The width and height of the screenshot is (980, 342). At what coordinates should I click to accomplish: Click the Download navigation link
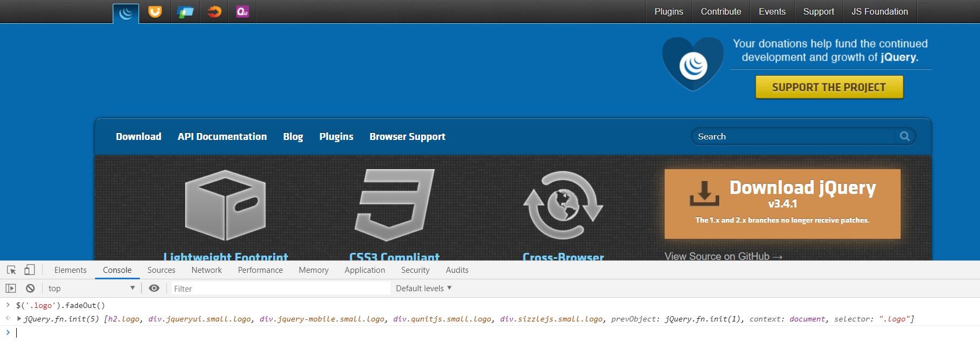click(x=139, y=136)
